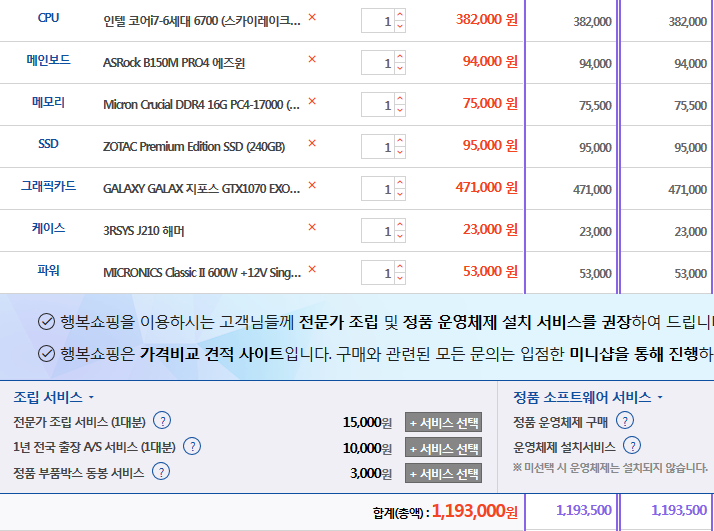Click the red 1,193,000원 total amount
This screenshot has width=714, height=531.
coord(474,511)
